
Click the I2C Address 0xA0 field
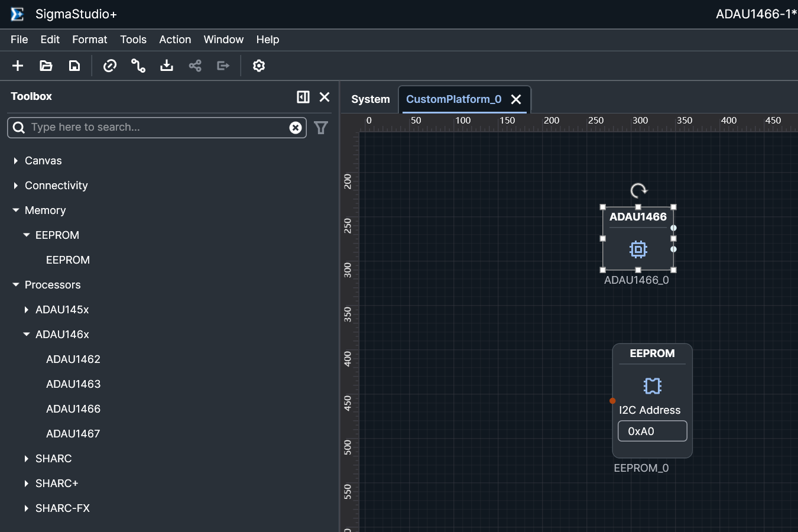pos(653,431)
